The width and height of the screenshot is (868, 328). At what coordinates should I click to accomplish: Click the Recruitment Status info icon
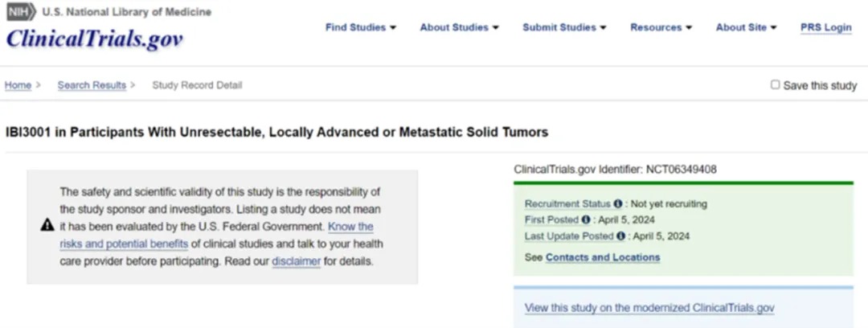tap(618, 204)
